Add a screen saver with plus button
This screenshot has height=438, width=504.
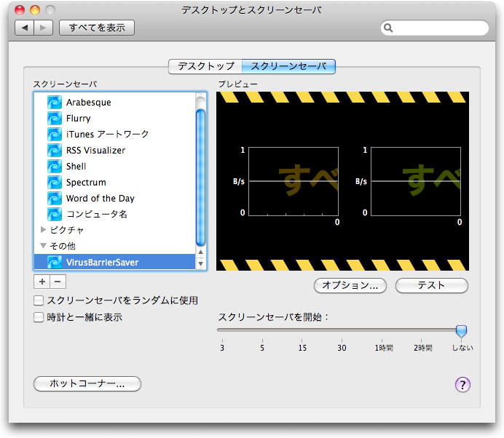(42, 282)
